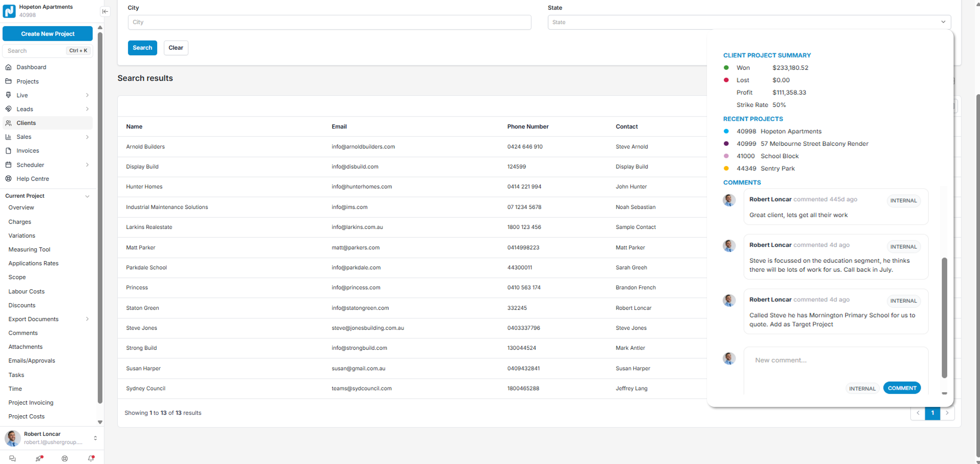Click the Hopeton Apartments app logo

tap(9, 11)
